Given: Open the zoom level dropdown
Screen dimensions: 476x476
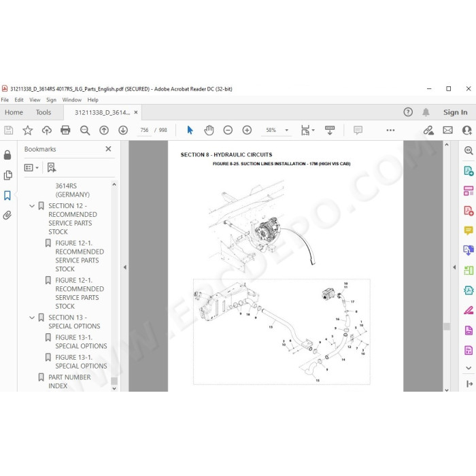Looking at the screenshot, I should pyautogui.click(x=286, y=131).
